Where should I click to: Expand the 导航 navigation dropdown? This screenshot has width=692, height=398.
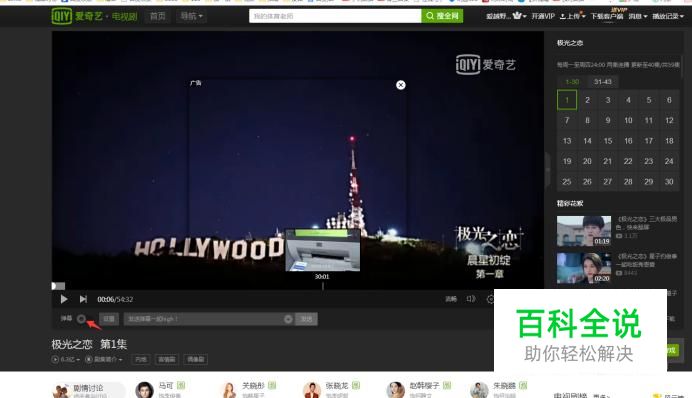[x=192, y=16]
